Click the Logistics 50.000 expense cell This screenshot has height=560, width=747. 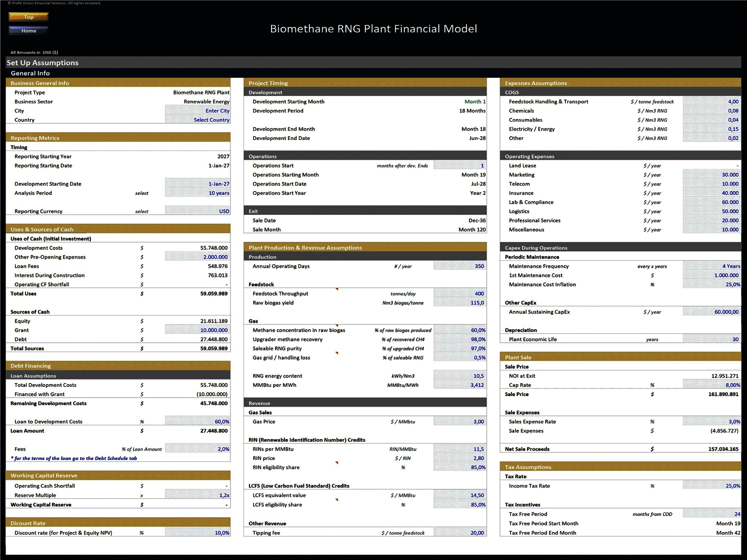click(x=712, y=212)
